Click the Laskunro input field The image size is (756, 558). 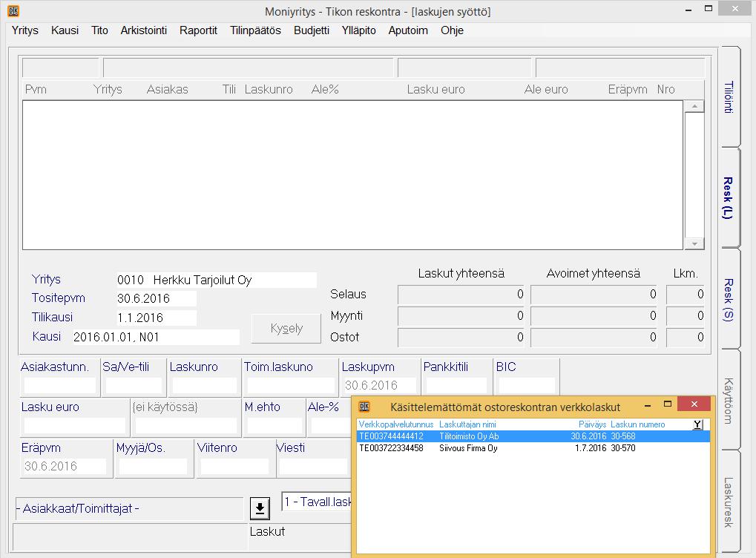pos(205,385)
